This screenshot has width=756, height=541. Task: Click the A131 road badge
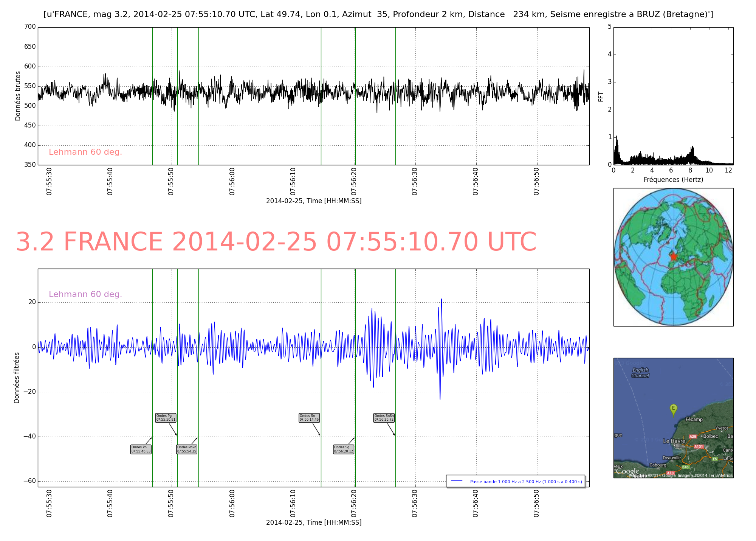pyautogui.click(x=699, y=447)
